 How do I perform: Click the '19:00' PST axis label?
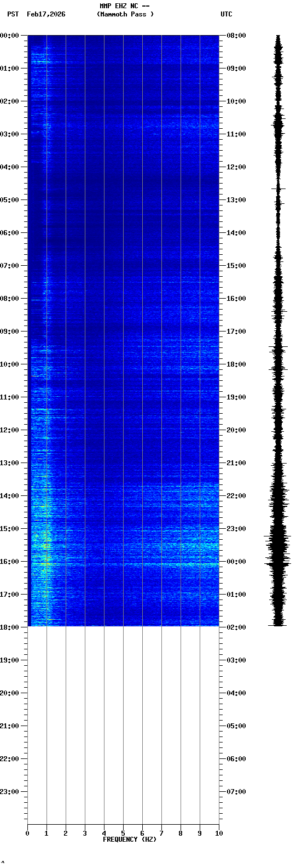coord(10,660)
